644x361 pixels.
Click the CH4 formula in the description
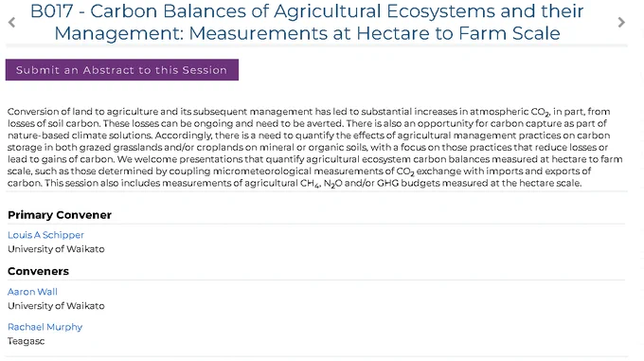[x=310, y=184]
